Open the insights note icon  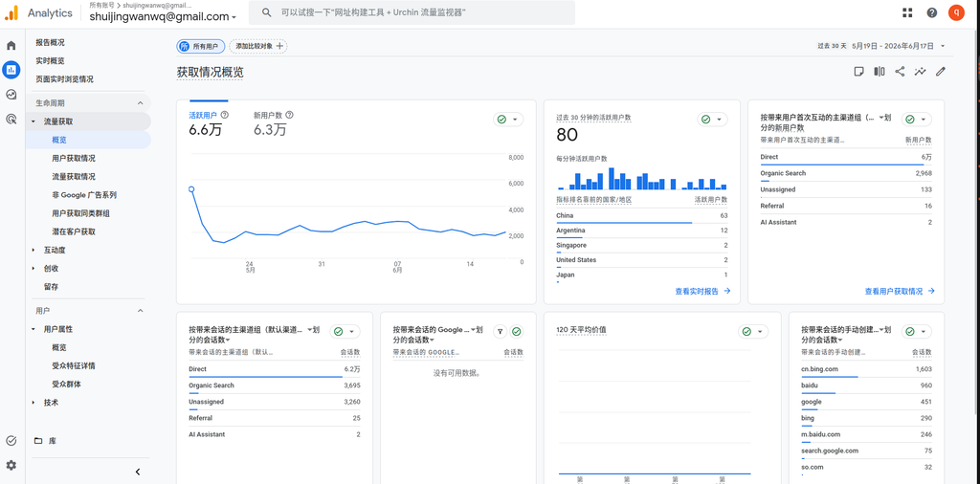pyautogui.click(x=858, y=72)
